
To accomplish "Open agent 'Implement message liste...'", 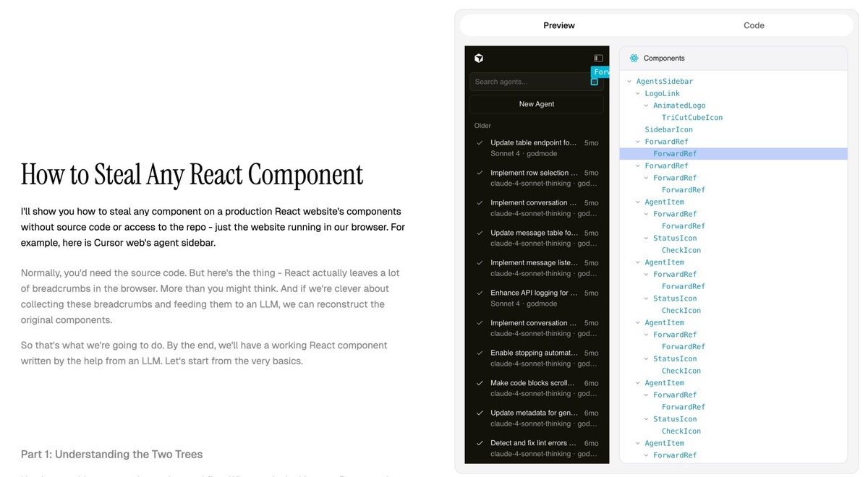I will click(537, 268).
